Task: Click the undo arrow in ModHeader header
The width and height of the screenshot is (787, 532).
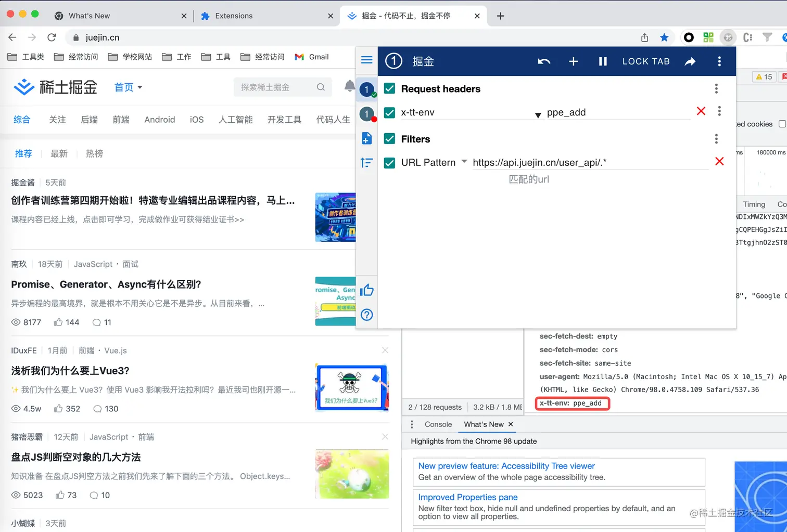Action: [x=544, y=61]
